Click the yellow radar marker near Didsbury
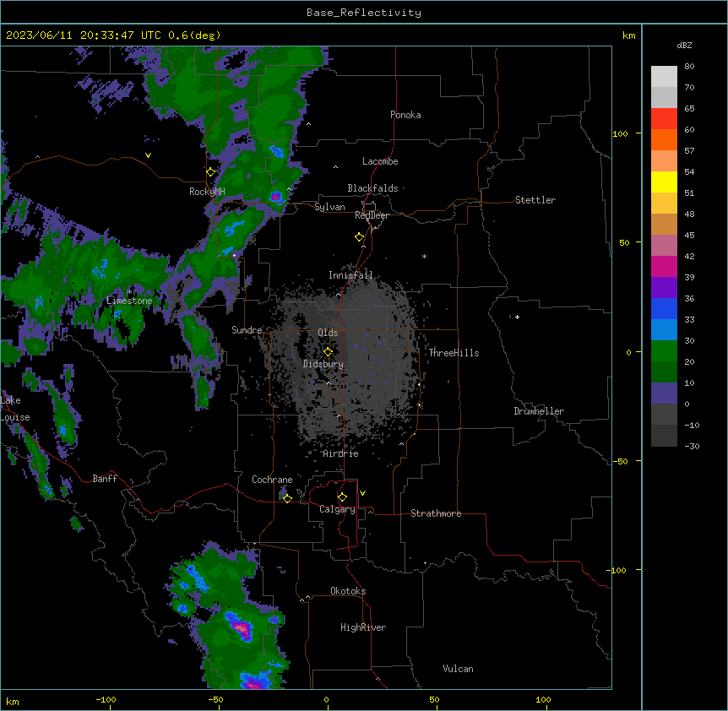The image size is (728, 711). [x=328, y=352]
